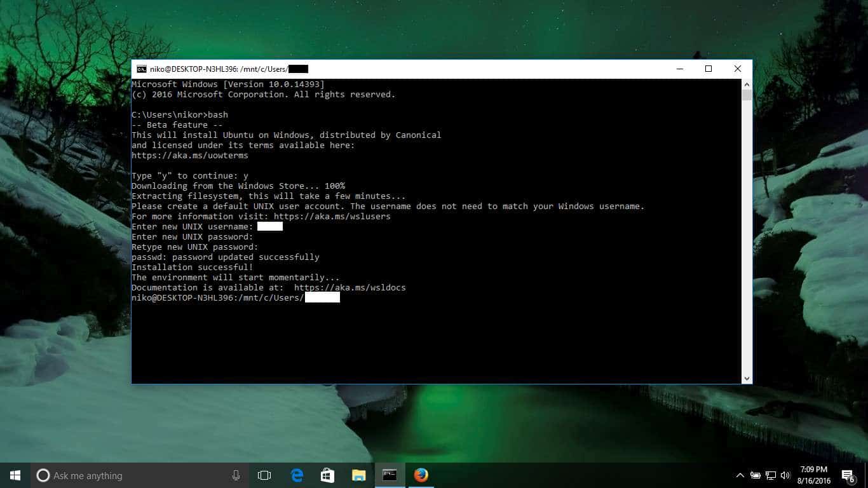Open the Windows Store taskbar icon
868x488 pixels.
327,475
